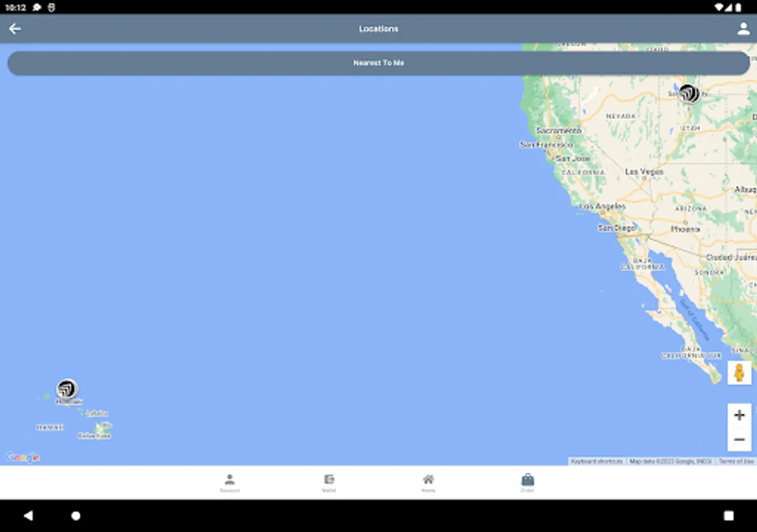Image resolution: width=757 pixels, height=532 pixels.
Task: Tap the Android home circle button
Action: click(76, 515)
